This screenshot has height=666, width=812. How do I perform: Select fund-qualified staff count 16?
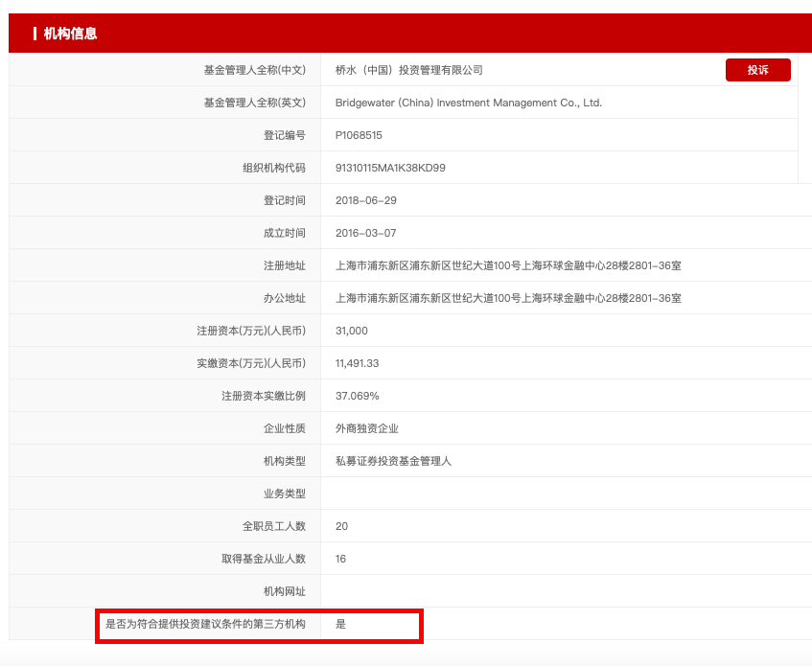pyautogui.click(x=340, y=559)
